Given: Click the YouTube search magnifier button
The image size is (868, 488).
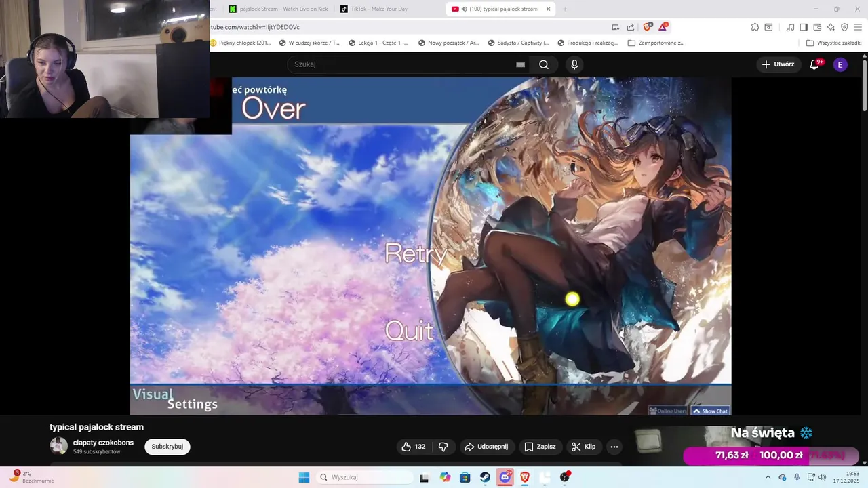Looking at the screenshot, I should point(544,64).
